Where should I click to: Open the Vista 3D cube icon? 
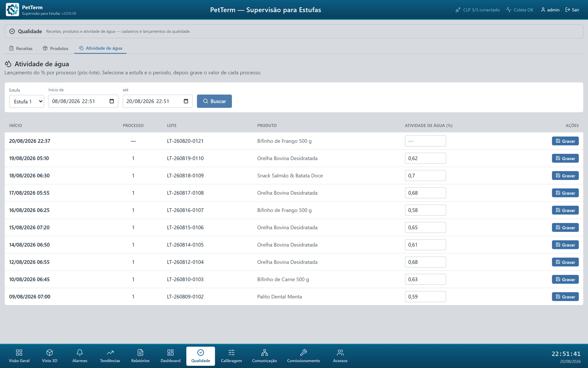point(50,353)
